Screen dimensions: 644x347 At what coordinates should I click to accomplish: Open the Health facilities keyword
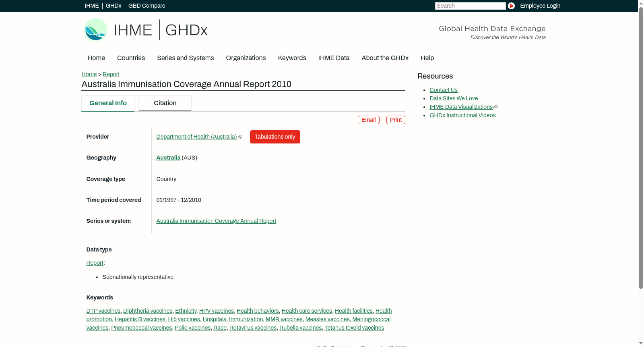(354, 311)
